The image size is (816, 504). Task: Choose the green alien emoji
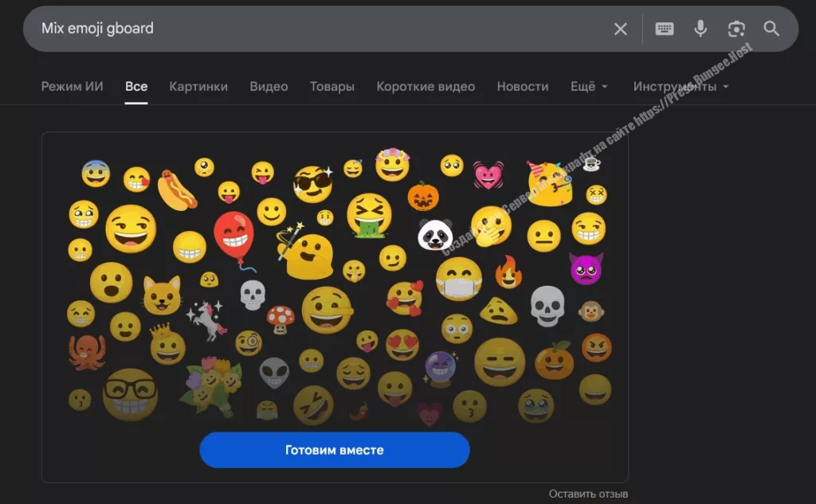click(273, 372)
